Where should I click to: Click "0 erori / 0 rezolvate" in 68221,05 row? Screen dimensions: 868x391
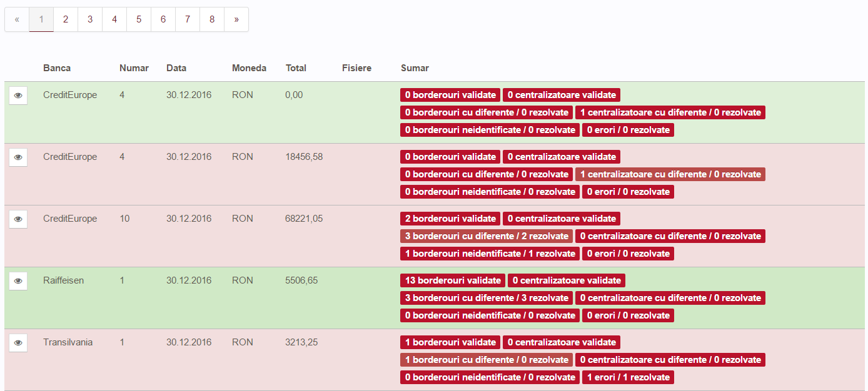[x=628, y=254]
